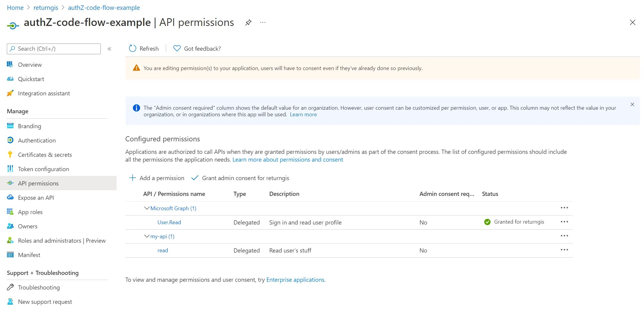Screen dimensions: 644x322
Task: Open the User.Read permission
Action: tap(169, 222)
